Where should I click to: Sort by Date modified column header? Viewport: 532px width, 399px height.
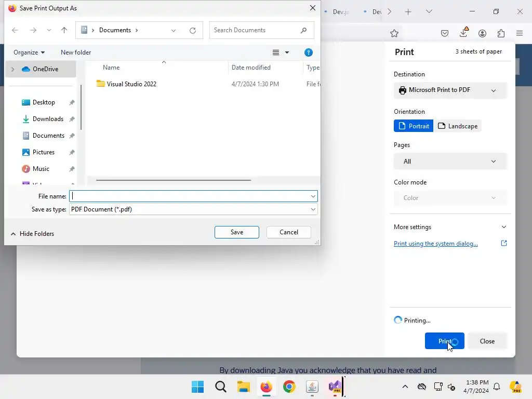pyautogui.click(x=251, y=67)
